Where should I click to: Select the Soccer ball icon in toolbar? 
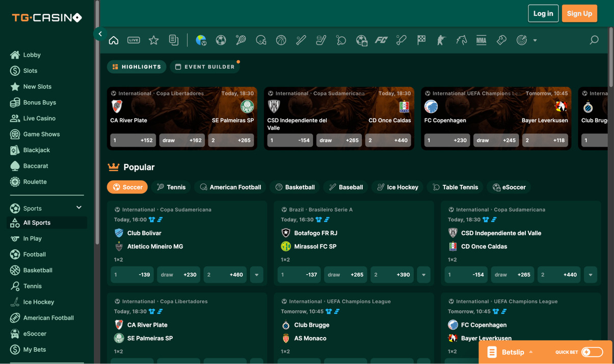pyautogui.click(x=221, y=40)
